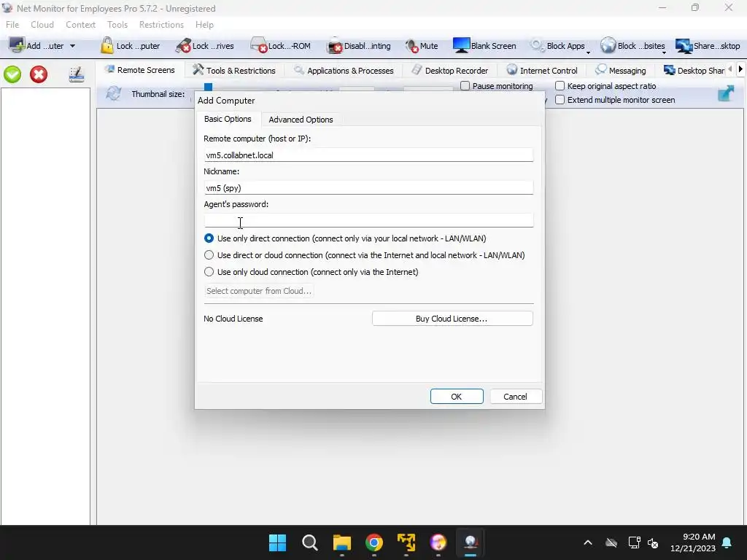Select the Basic Options tab

228,119
